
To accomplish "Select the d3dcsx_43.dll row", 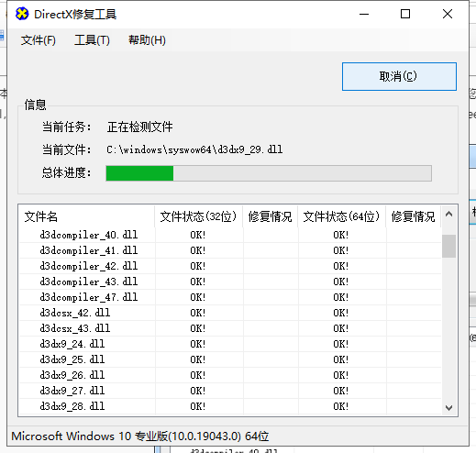I will point(230,328).
